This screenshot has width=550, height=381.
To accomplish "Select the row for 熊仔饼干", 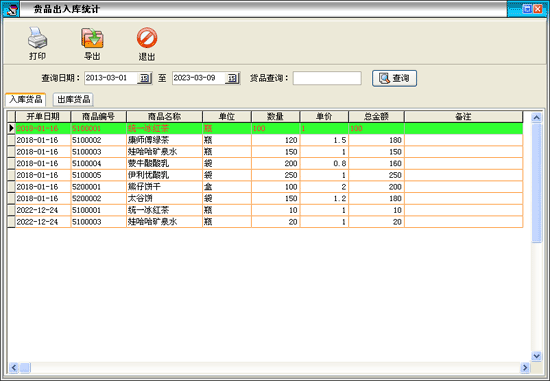I will [265, 187].
